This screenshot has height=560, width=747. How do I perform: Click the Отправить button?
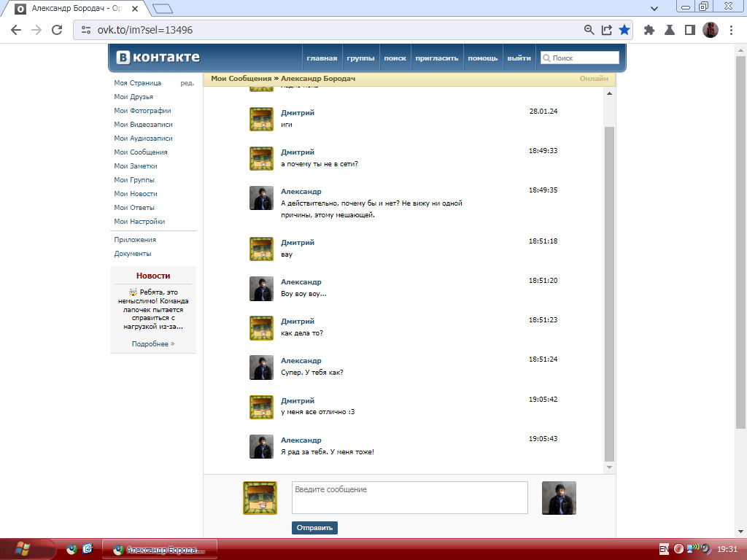pyautogui.click(x=314, y=528)
